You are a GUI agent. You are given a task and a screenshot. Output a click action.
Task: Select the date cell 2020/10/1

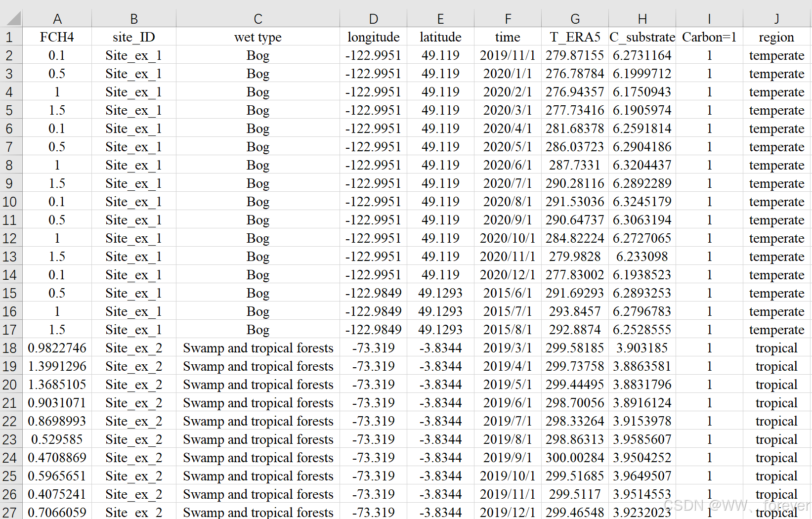[x=508, y=238]
